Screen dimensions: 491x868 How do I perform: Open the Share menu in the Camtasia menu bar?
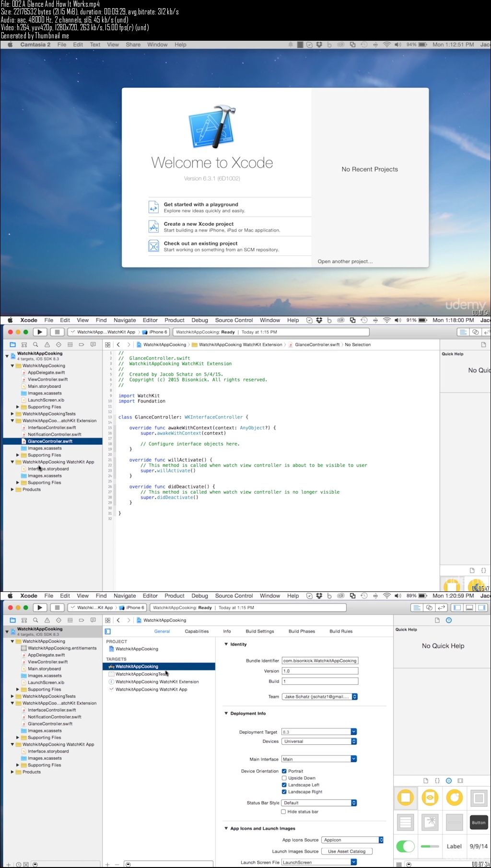click(x=133, y=45)
